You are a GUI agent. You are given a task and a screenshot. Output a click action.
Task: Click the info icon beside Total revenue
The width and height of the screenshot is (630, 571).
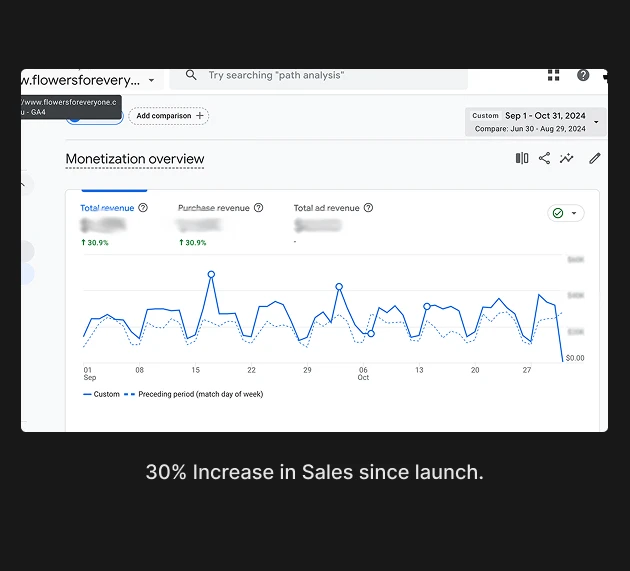(x=143, y=208)
